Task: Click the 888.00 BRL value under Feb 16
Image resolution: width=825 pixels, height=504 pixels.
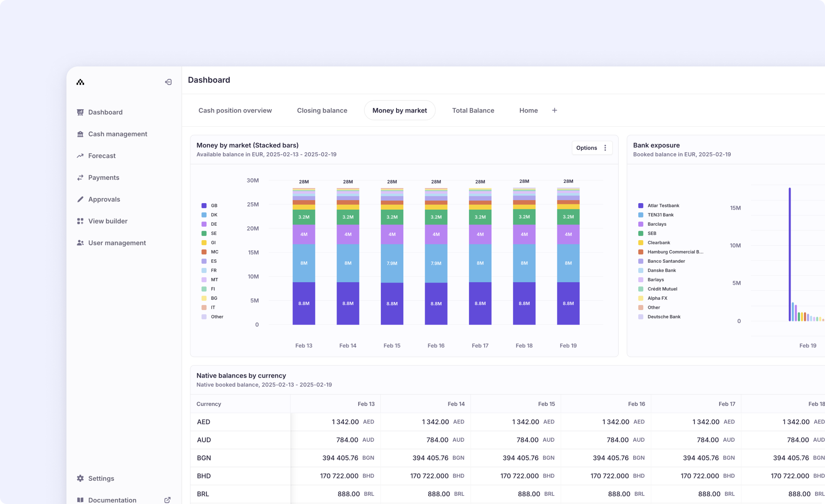Action: click(619, 494)
